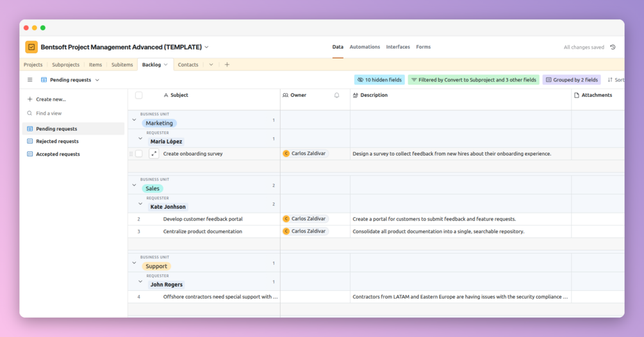This screenshot has width=644, height=337.
Task: Collapse the Maria López requester group
Action: click(x=140, y=139)
